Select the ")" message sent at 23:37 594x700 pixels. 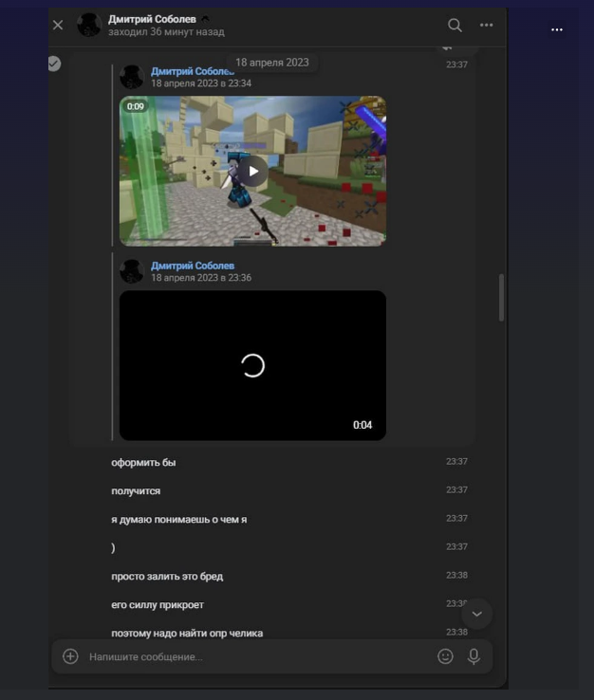[x=113, y=548]
